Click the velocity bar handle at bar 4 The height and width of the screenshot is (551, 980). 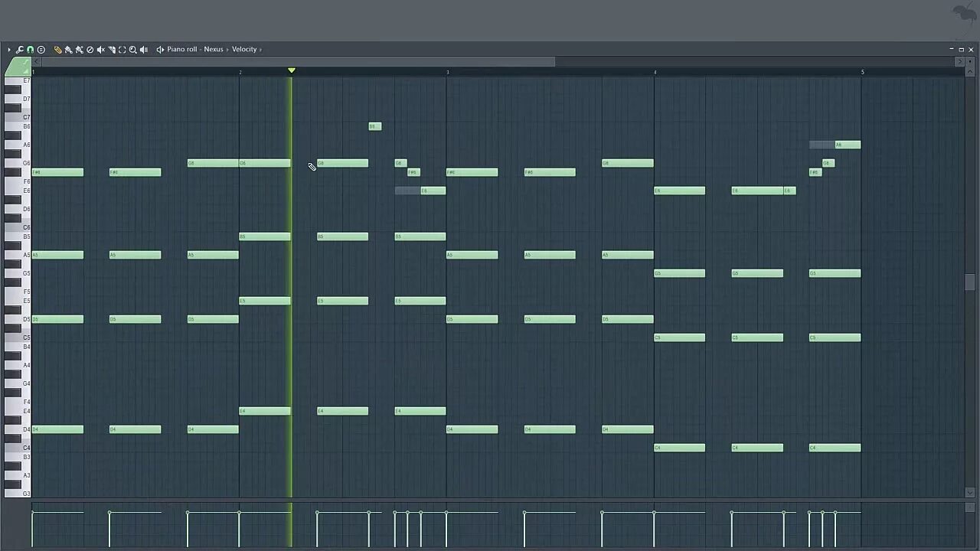pos(655,512)
